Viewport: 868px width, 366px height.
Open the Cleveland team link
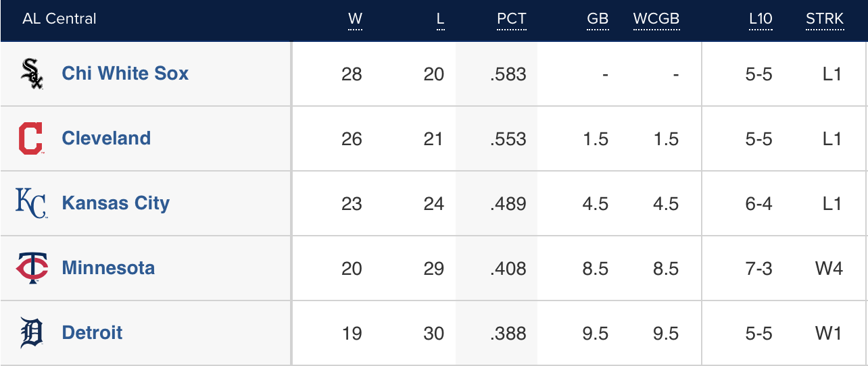(x=106, y=138)
